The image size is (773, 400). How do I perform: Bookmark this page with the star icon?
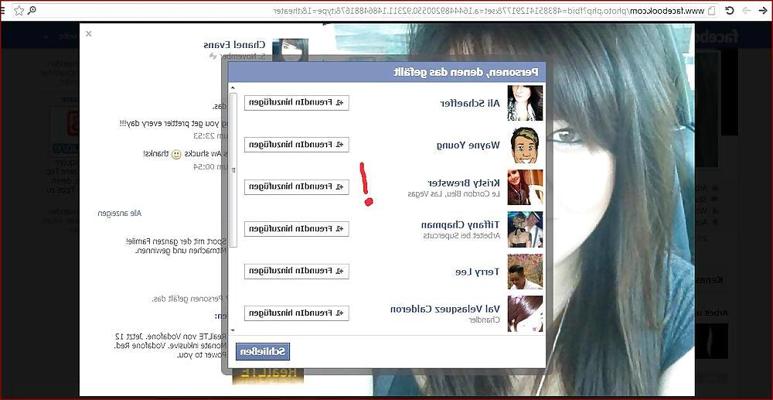point(19,10)
